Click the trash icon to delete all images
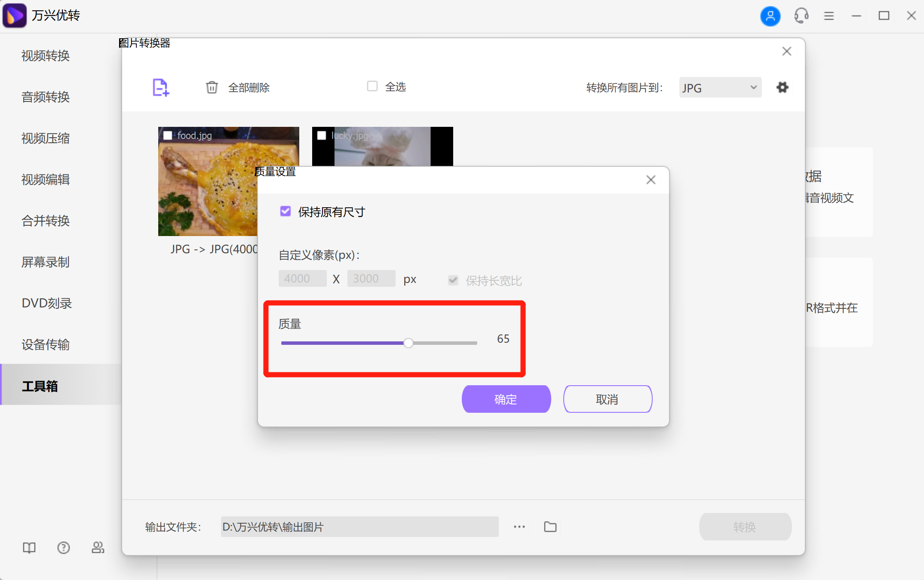 [212, 87]
